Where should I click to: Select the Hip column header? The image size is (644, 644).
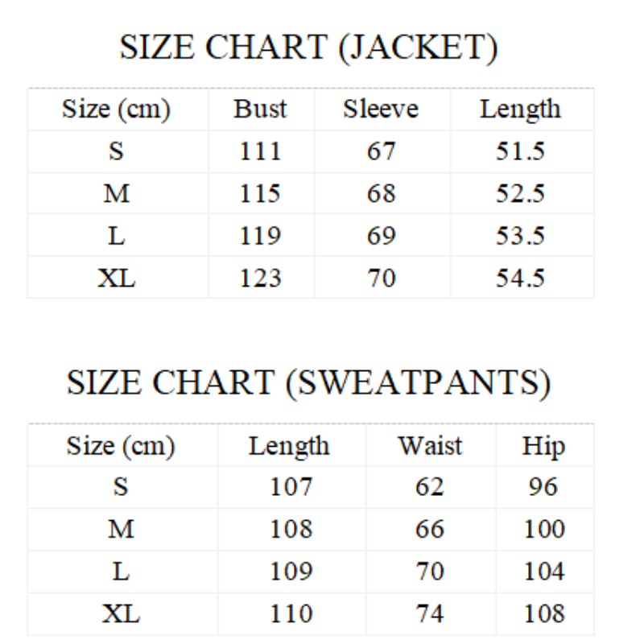(543, 445)
